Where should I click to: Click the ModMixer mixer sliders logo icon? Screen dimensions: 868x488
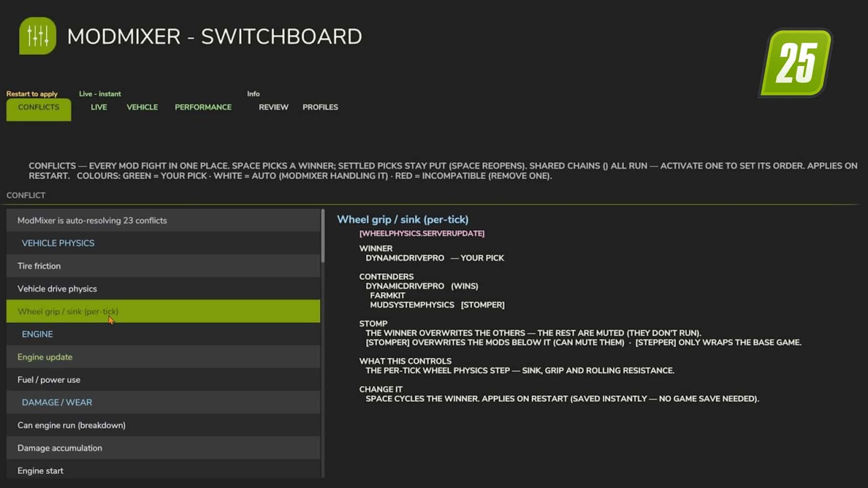point(38,36)
